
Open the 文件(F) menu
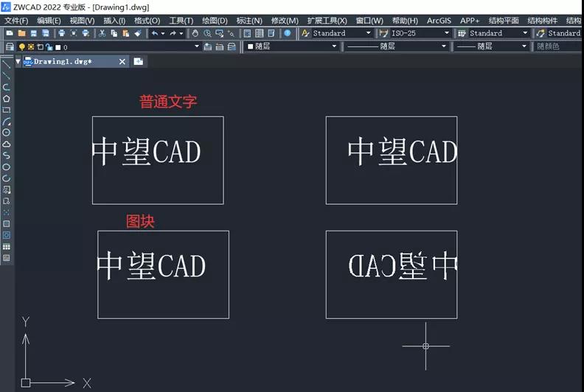pos(16,21)
